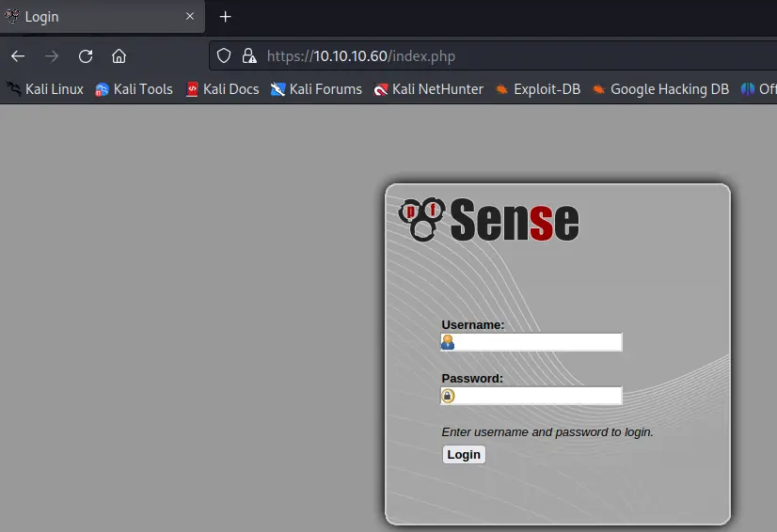The image size is (777, 532).
Task: Select the Login browser tab
Action: click(x=103, y=16)
